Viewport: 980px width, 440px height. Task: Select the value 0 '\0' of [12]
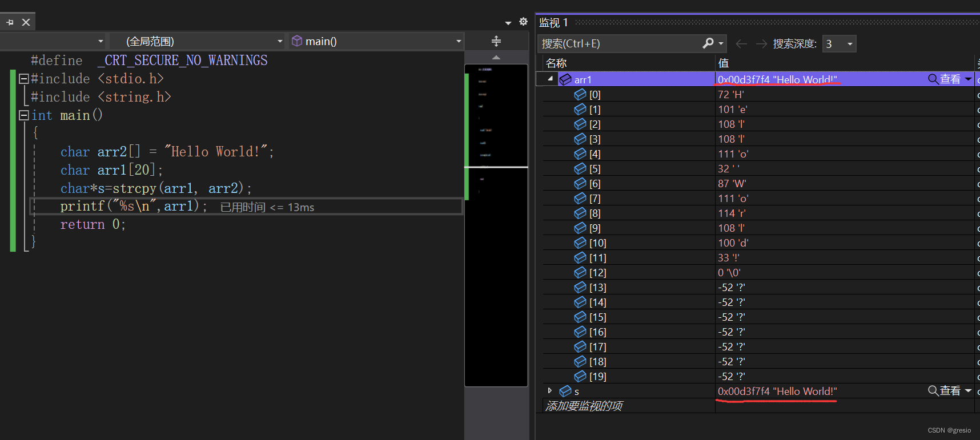click(729, 272)
